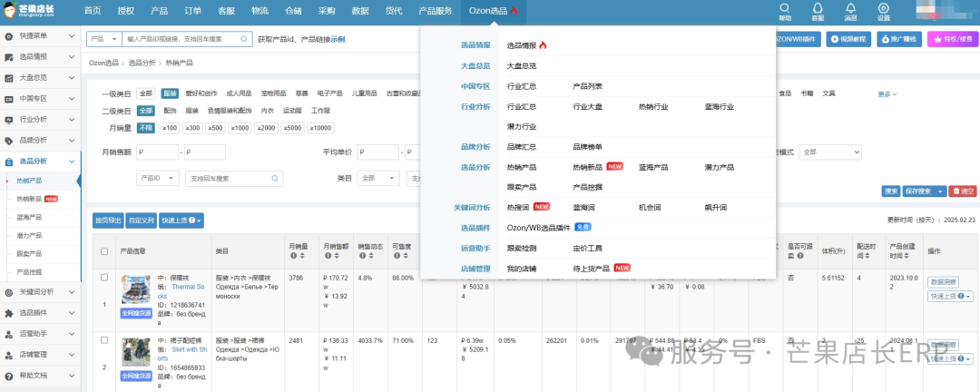980x392 pixels.
Task: Open the 快速上货 dropdown above the table
Action: click(181, 220)
